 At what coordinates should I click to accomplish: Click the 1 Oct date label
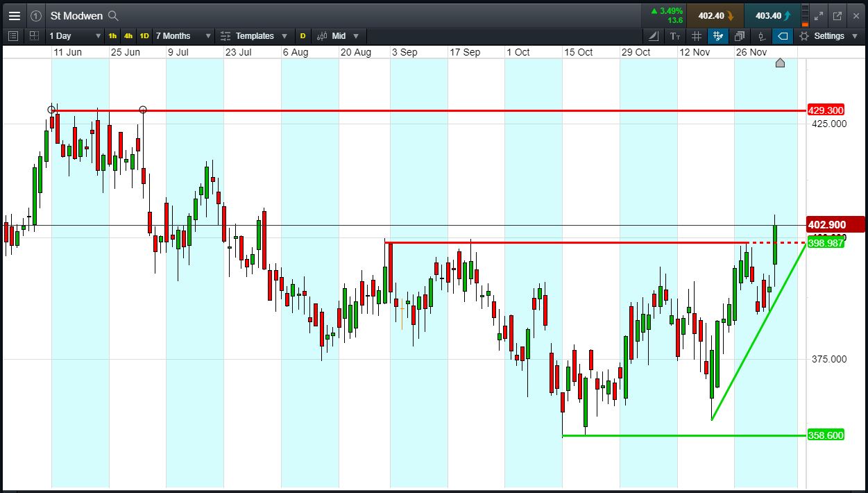pyautogui.click(x=518, y=52)
